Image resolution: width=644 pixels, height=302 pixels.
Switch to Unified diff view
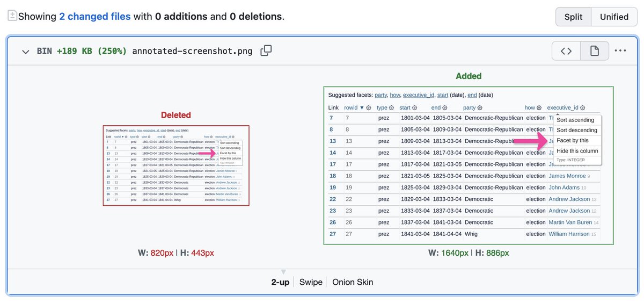pyautogui.click(x=614, y=17)
